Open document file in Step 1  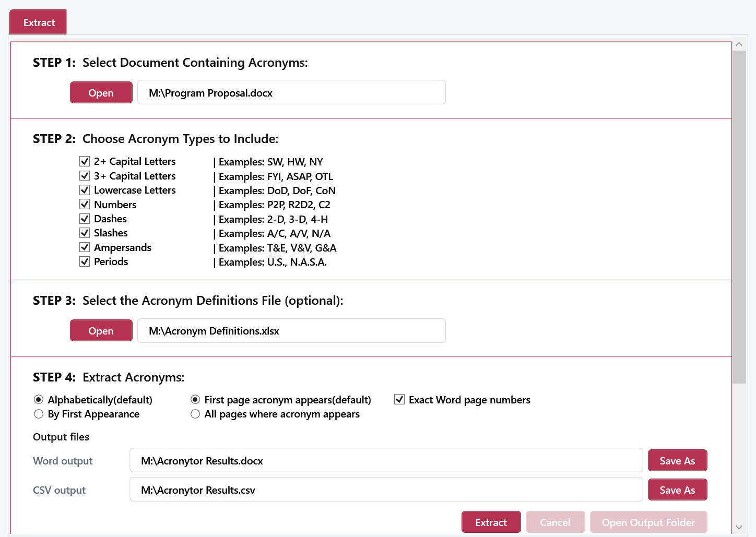pyautogui.click(x=101, y=92)
